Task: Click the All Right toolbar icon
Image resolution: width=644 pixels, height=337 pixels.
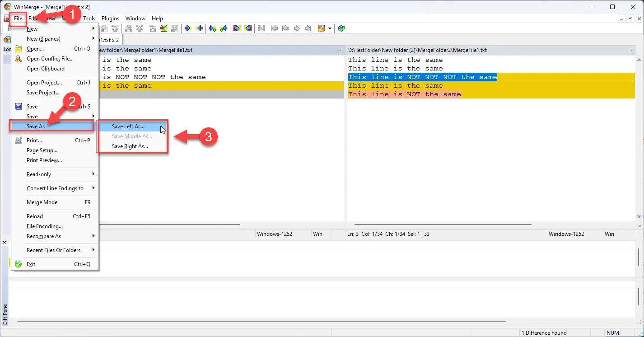Action: point(237,28)
